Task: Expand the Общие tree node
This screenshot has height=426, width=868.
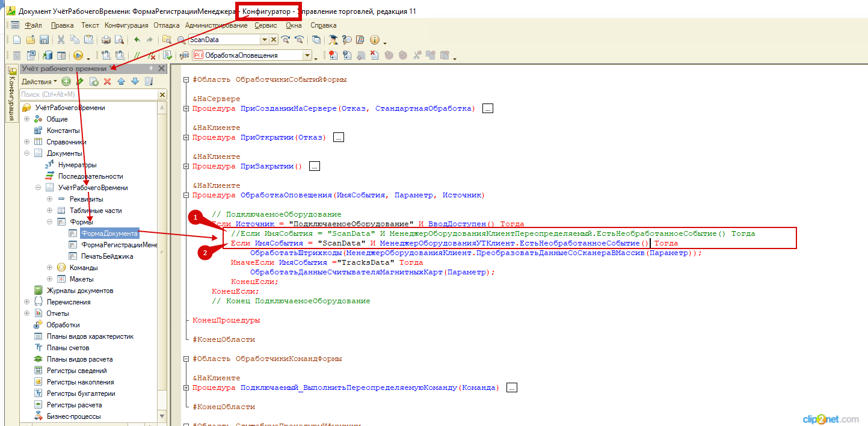Action: 26,119
